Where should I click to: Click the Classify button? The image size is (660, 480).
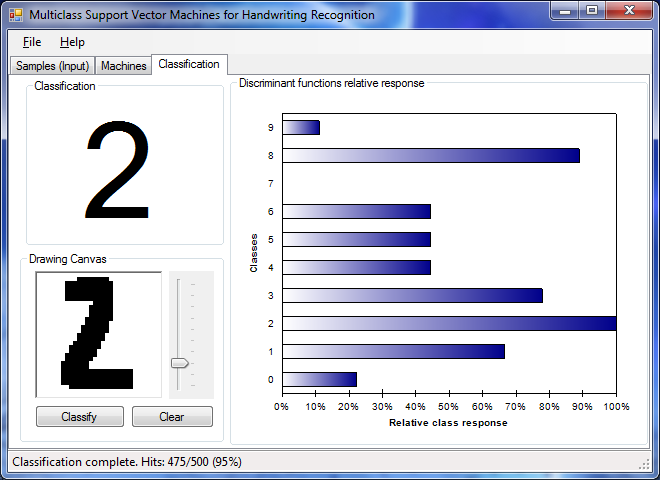80,416
